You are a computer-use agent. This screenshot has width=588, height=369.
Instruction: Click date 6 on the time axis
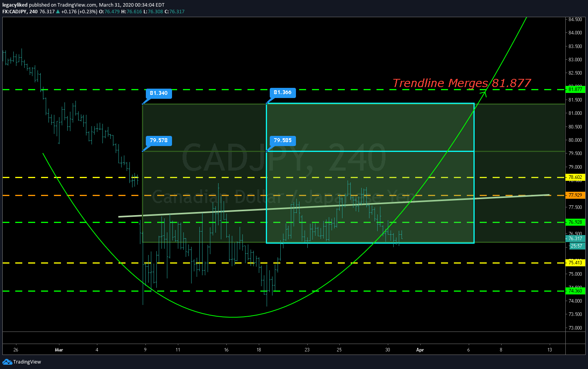[468, 350]
